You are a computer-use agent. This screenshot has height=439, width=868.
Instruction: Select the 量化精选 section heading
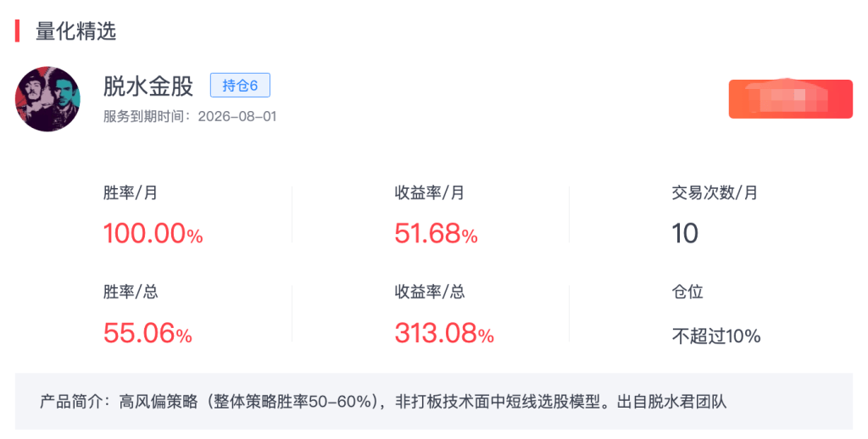pyautogui.click(x=75, y=31)
